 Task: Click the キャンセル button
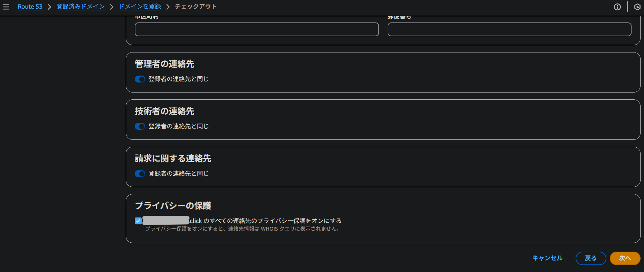547,258
